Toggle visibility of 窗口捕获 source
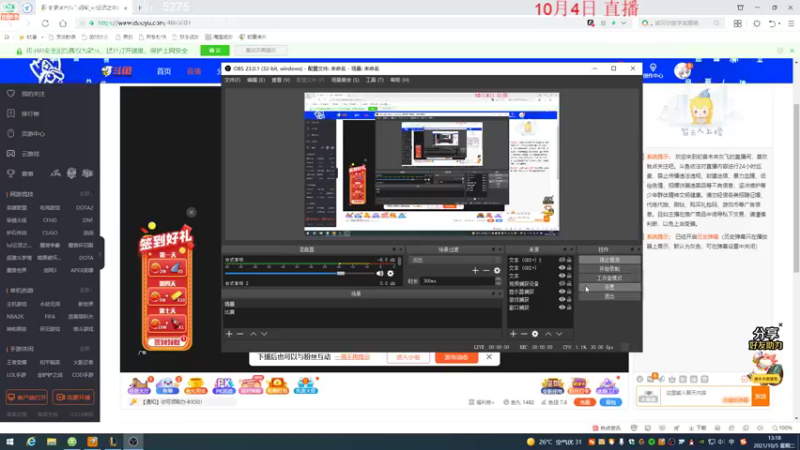 click(562, 307)
